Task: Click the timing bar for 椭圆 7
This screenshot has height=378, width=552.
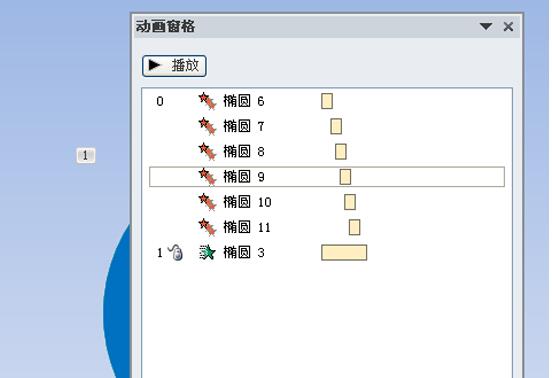Action: point(336,126)
